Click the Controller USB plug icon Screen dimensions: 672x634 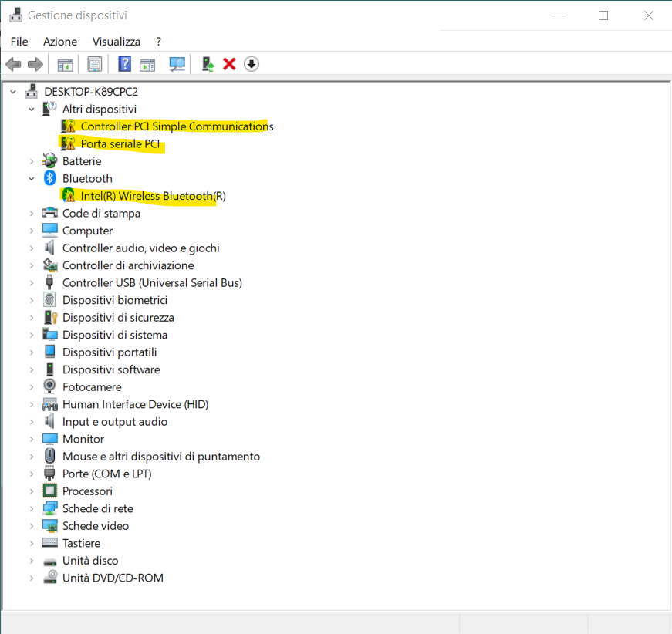pyautogui.click(x=49, y=282)
